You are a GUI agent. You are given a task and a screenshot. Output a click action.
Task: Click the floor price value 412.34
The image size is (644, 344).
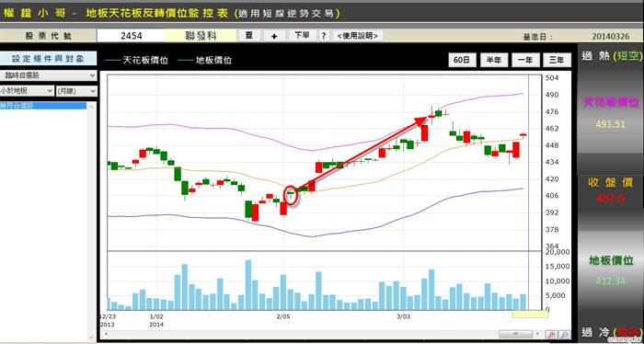click(610, 281)
